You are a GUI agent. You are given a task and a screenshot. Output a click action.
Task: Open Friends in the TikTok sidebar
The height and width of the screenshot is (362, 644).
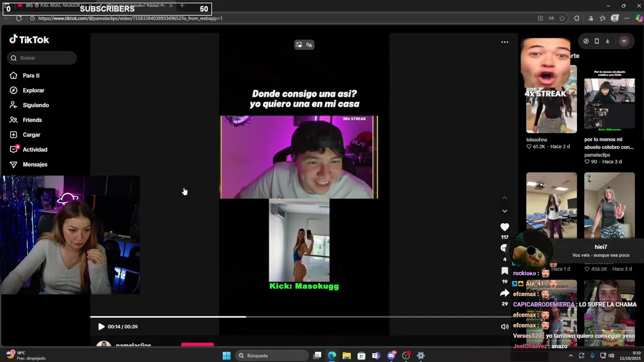[x=32, y=120]
